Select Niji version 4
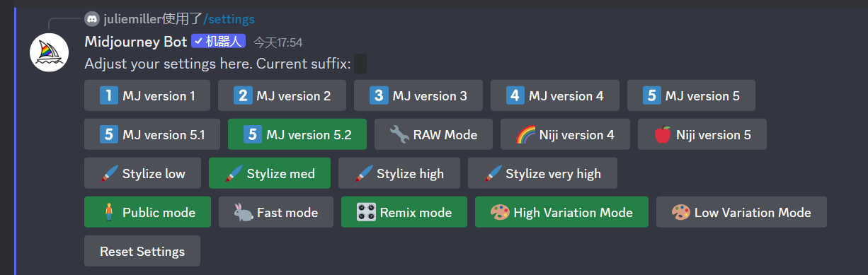 coord(565,134)
